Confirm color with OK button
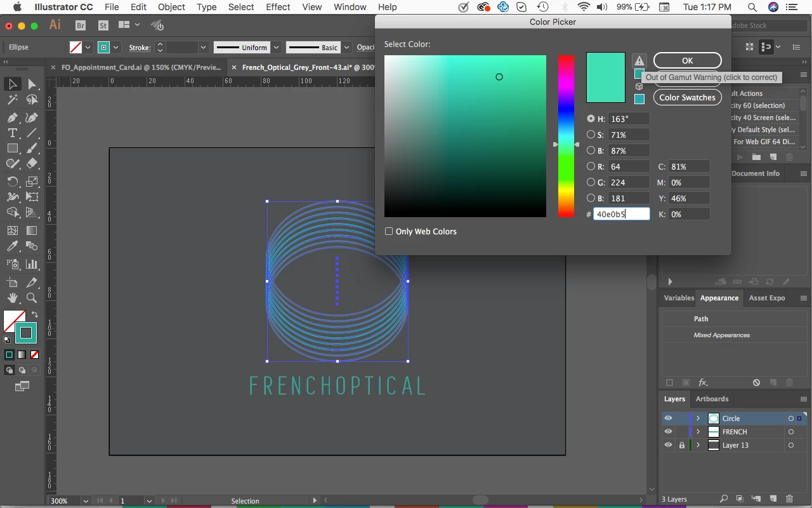812x508 pixels. point(688,60)
